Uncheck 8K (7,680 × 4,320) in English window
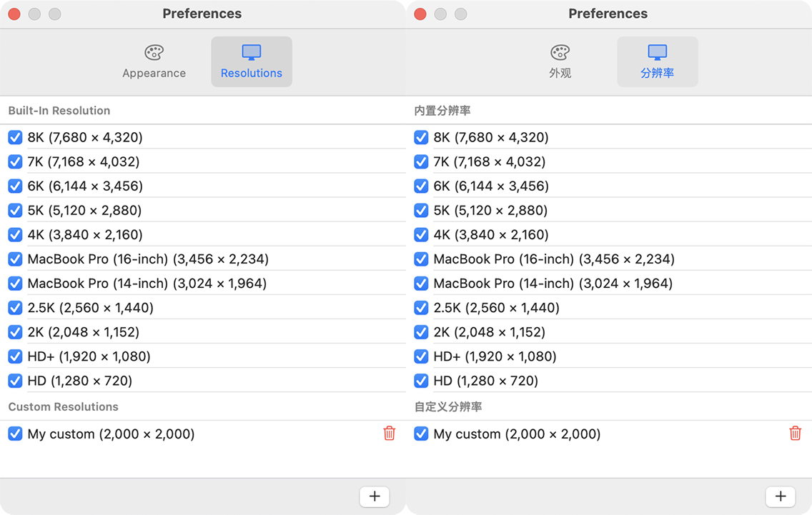The image size is (812, 515). 15,137
